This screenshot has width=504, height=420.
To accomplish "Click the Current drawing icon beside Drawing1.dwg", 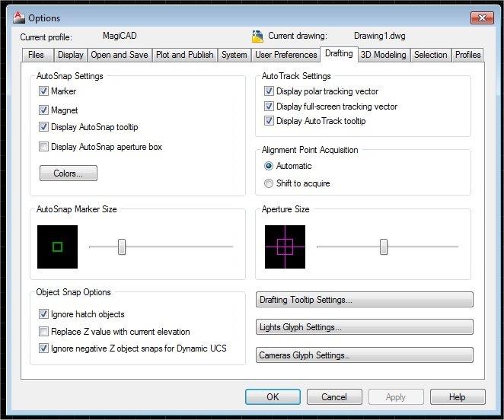I will click(257, 37).
